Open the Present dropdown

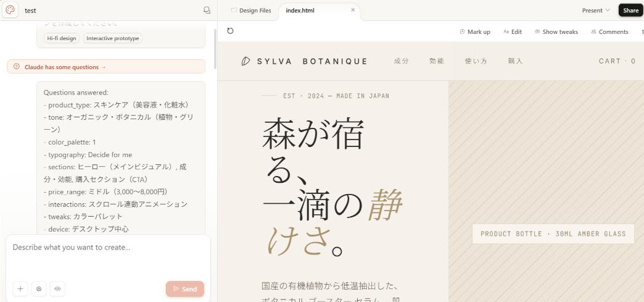tap(595, 10)
